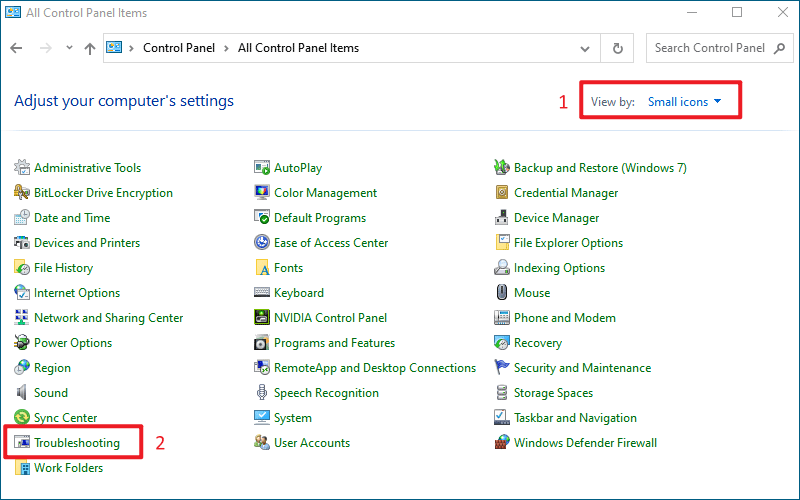800x500 pixels.
Task: Open the Ease of Access Center icon
Action: tap(262, 242)
